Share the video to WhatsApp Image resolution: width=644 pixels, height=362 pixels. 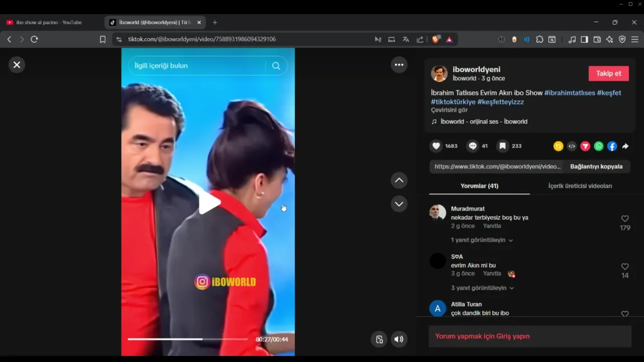(x=599, y=146)
